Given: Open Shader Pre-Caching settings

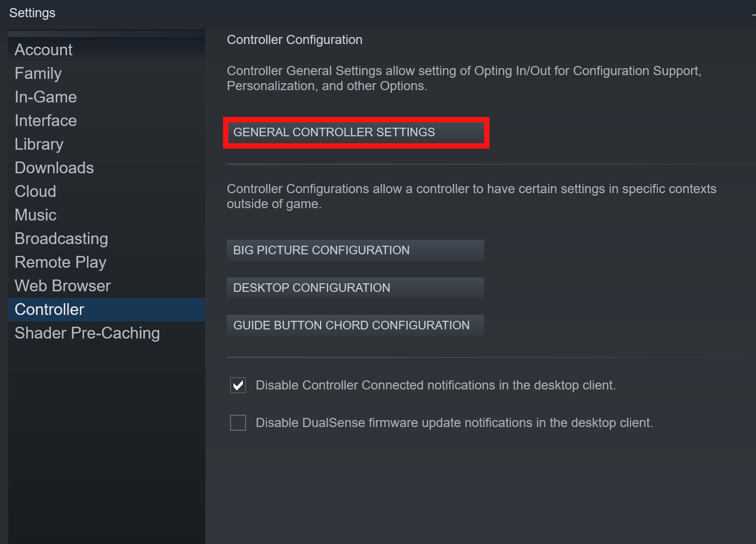Looking at the screenshot, I should tap(87, 333).
